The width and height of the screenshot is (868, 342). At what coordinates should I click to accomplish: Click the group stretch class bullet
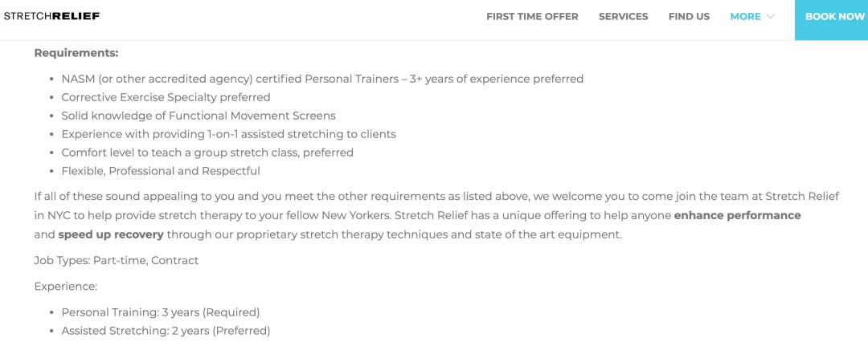207,153
